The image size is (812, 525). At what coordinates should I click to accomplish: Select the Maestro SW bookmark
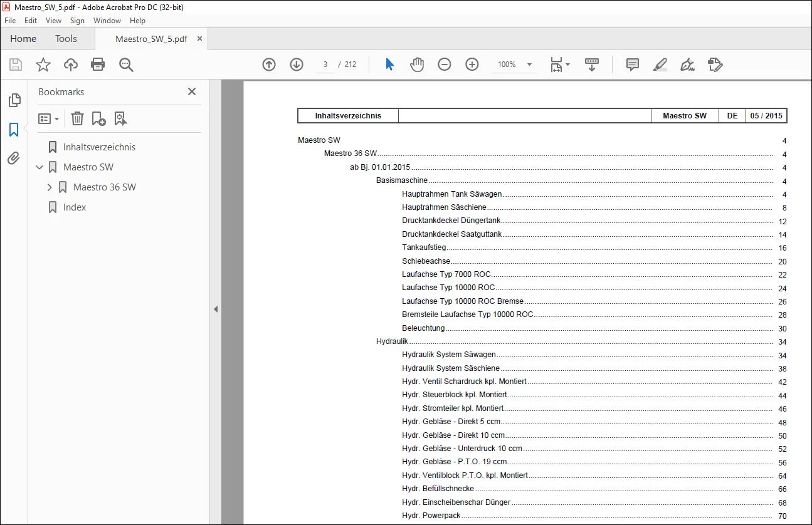pyautogui.click(x=88, y=167)
